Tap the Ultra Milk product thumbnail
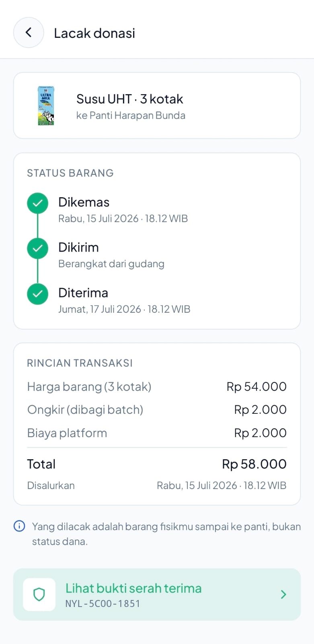The height and width of the screenshot is (644, 314). coord(46,106)
